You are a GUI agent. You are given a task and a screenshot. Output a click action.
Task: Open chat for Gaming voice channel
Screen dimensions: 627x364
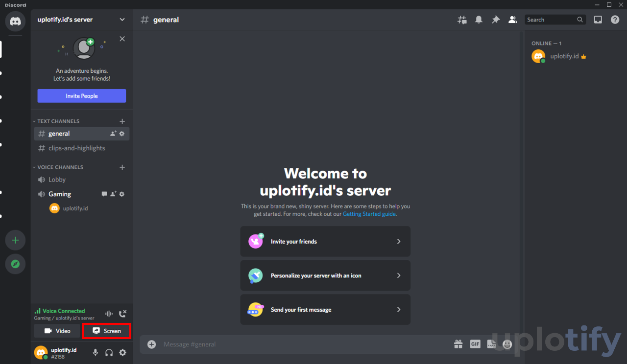click(104, 194)
